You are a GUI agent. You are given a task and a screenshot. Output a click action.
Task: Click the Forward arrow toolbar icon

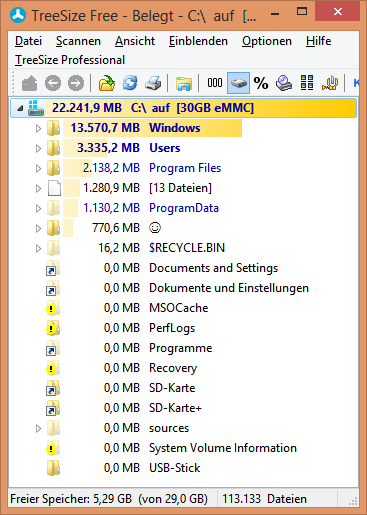pyautogui.click(x=76, y=83)
